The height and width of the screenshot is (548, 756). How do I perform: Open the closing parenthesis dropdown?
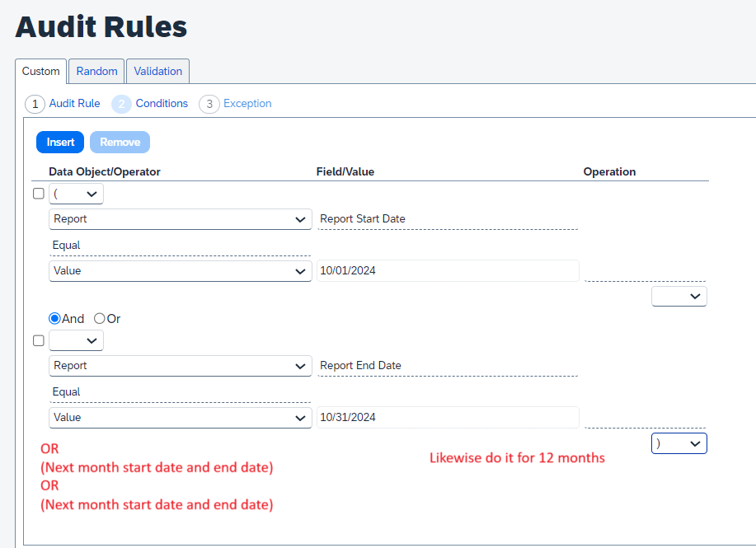click(x=679, y=443)
